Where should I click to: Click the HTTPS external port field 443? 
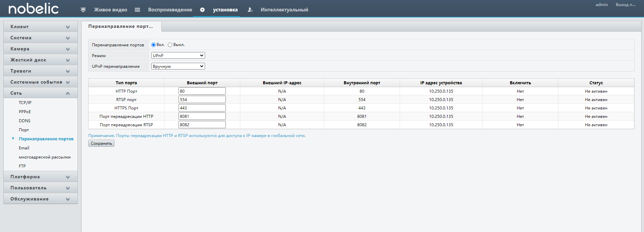tap(202, 108)
